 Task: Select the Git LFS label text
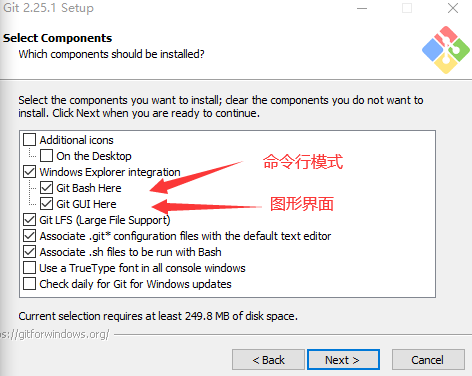tap(105, 220)
